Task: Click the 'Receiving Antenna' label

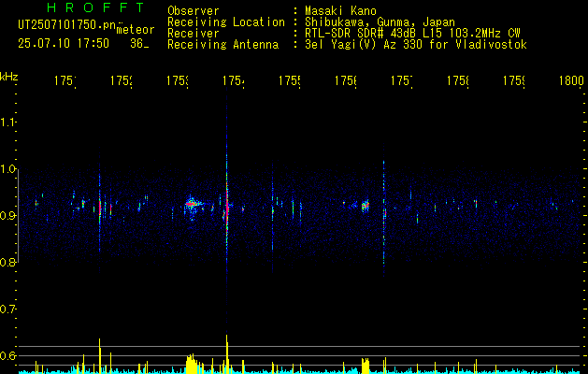Action: pyautogui.click(x=223, y=45)
